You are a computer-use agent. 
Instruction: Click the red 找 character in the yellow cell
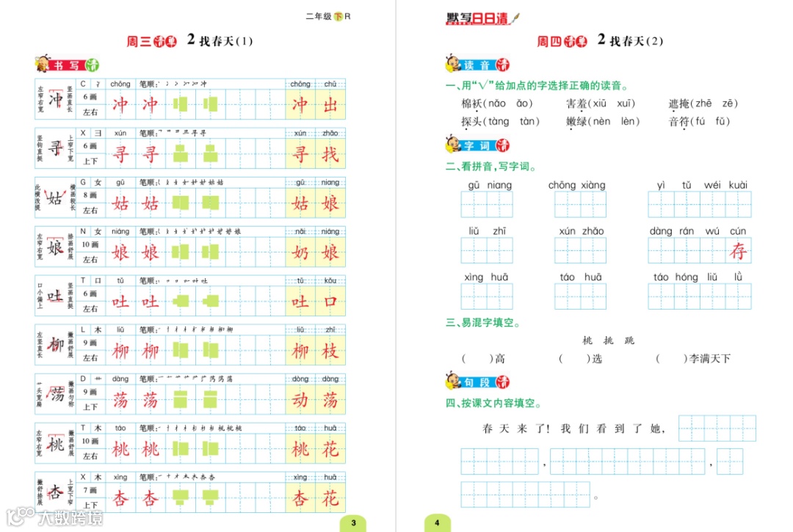330,153
